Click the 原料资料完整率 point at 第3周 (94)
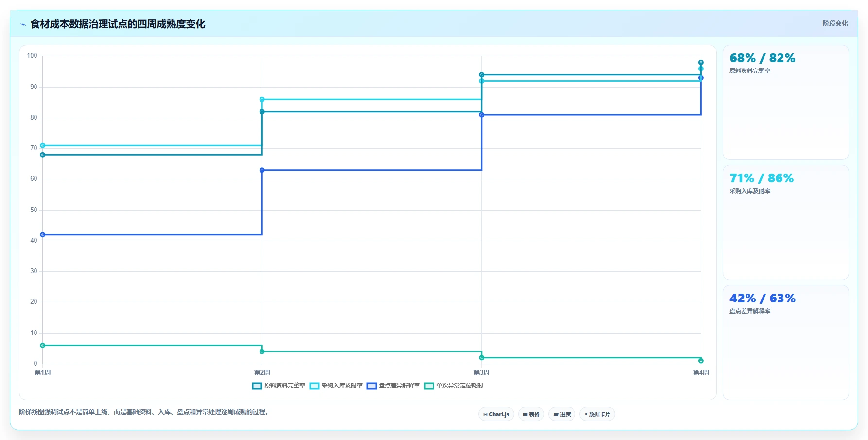The width and height of the screenshot is (868, 440). 482,75
